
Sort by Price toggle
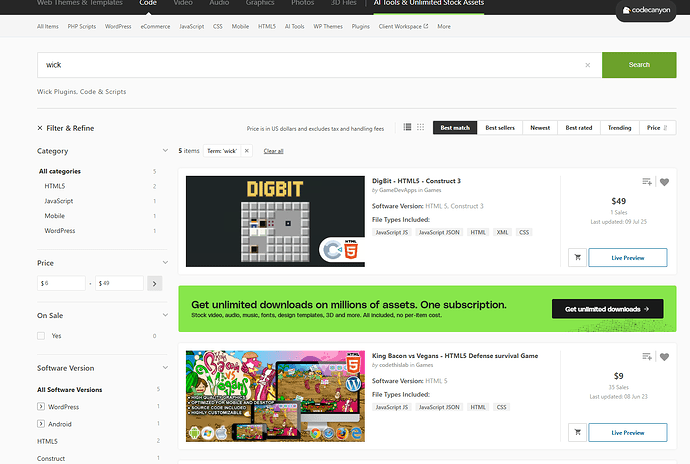tap(657, 128)
